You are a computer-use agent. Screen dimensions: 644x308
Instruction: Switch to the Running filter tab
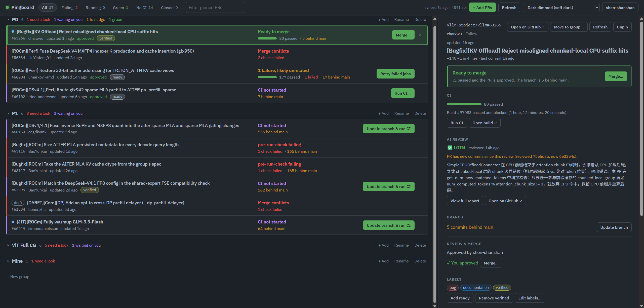[x=95, y=8]
